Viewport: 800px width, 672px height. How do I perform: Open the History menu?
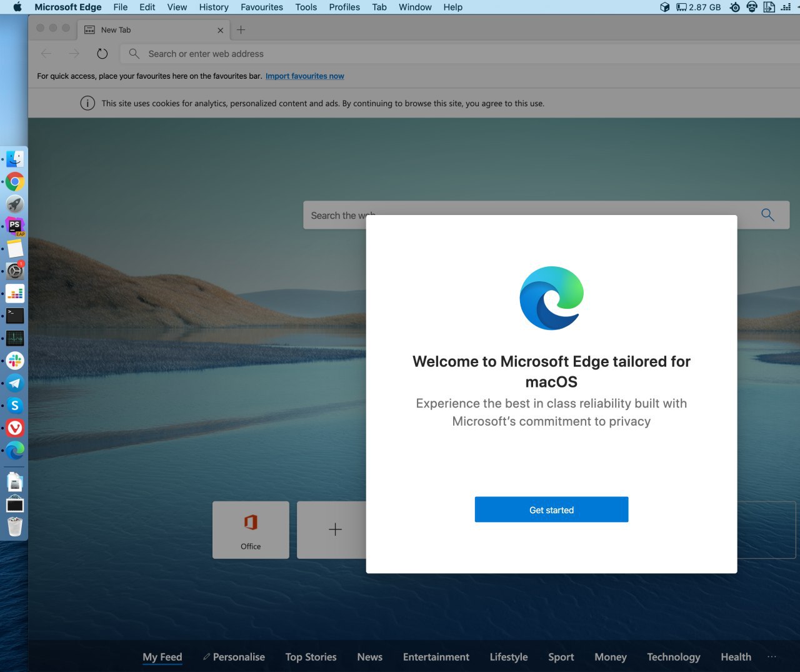[x=214, y=7]
